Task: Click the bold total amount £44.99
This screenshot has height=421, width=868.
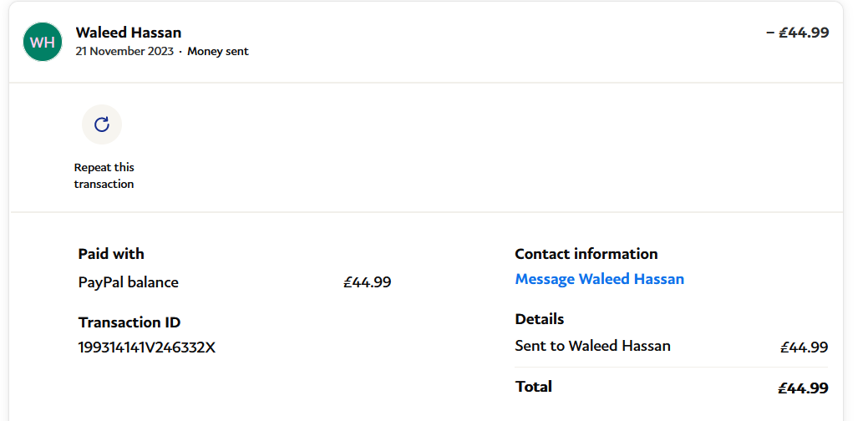Action: point(803,388)
